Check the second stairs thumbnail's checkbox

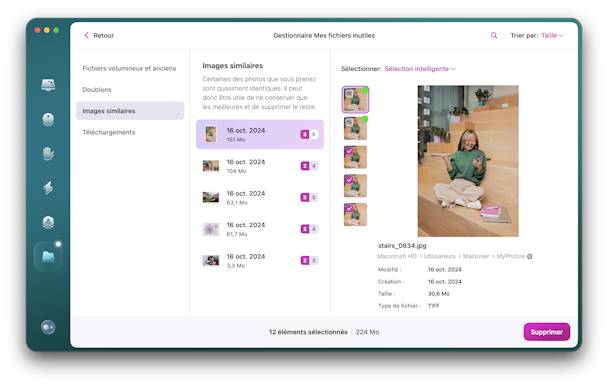click(349, 122)
